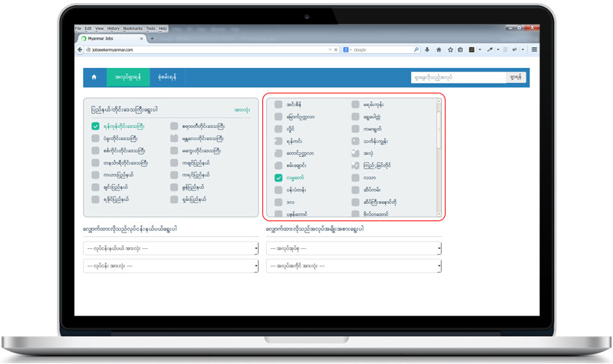
Task: Open the industry field (လုပ်ငန်းနယ်ပယ် အားလုံး) dropdown
Action: tap(171, 248)
